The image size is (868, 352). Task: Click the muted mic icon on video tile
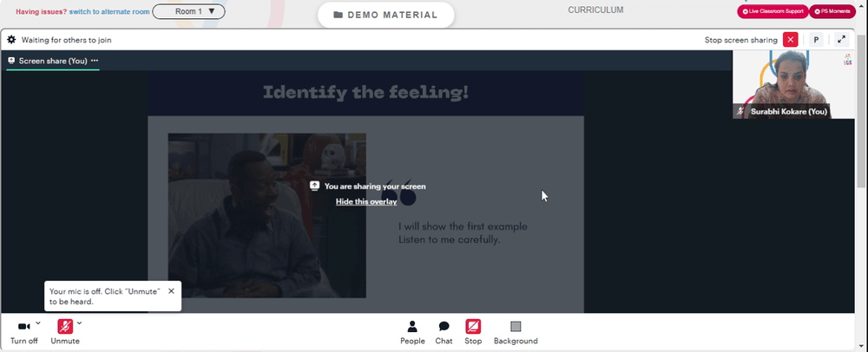[740, 112]
